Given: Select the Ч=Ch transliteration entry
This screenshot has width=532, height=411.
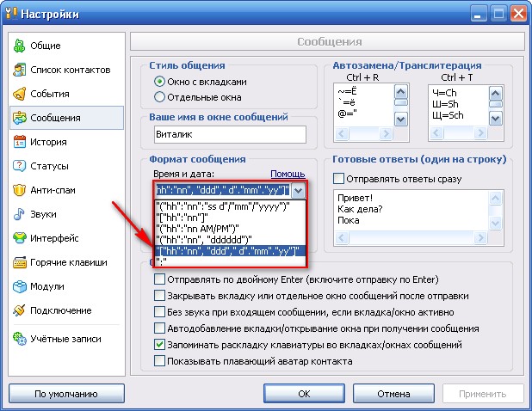Looking at the screenshot, I should 444,93.
